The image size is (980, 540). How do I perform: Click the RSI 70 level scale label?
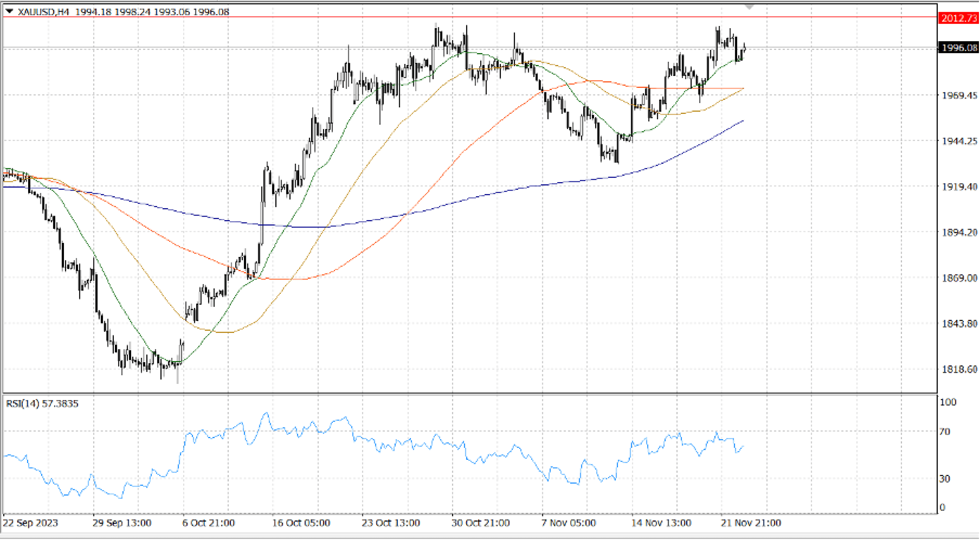(945, 431)
